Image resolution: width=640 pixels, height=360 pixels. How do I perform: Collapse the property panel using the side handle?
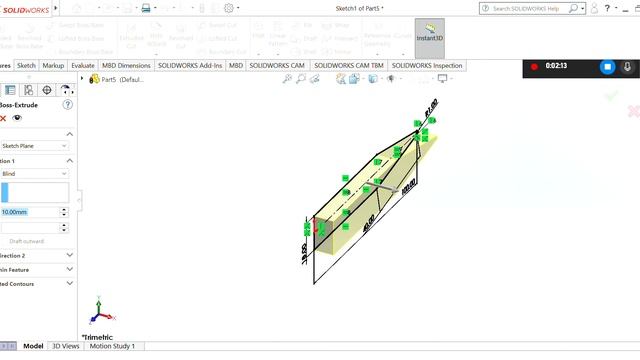[x=79, y=200]
